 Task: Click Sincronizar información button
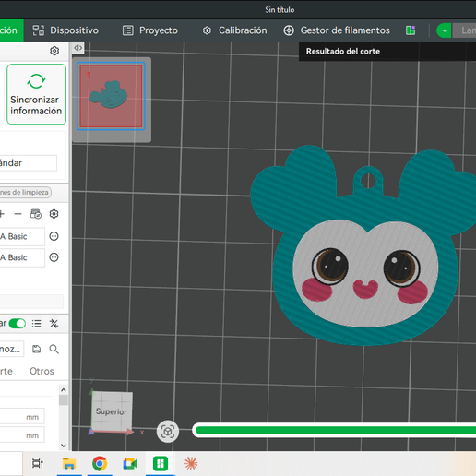pos(36,94)
